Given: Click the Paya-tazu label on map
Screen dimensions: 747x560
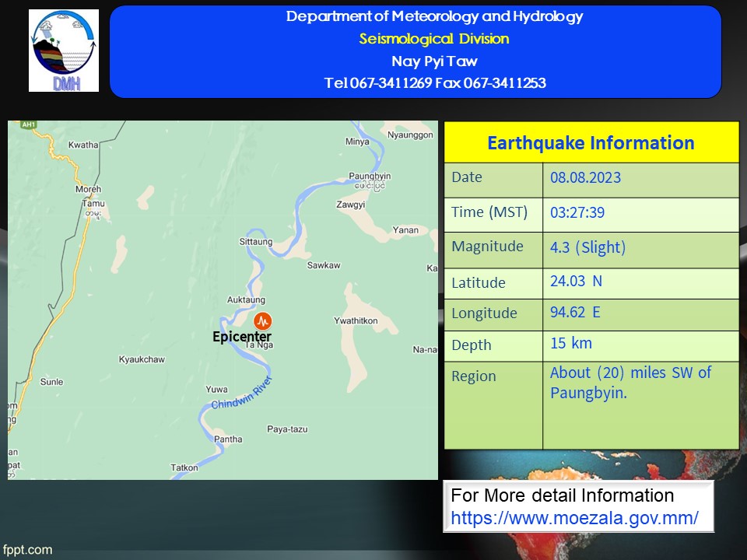Looking at the screenshot, I should click(x=287, y=429).
